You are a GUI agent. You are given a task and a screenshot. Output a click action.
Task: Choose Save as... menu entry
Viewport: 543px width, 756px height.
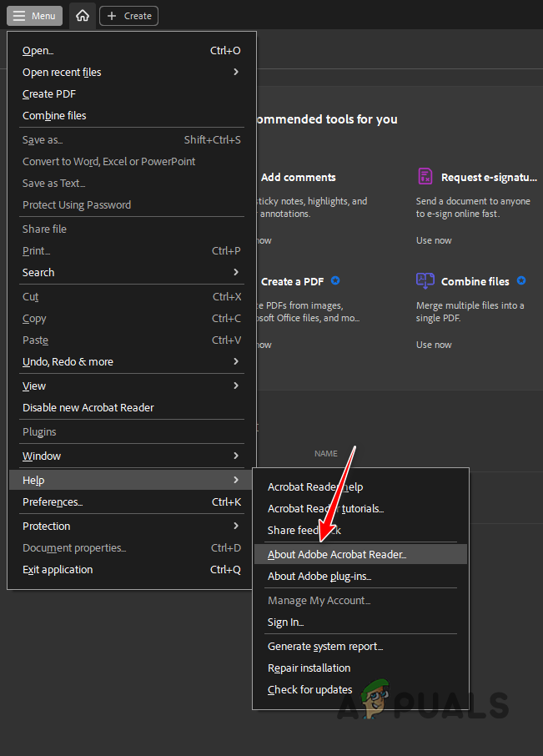(132, 140)
